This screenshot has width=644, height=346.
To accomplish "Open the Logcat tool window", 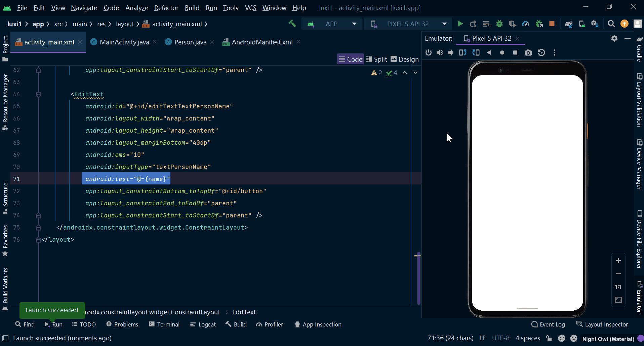I will (x=203, y=324).
